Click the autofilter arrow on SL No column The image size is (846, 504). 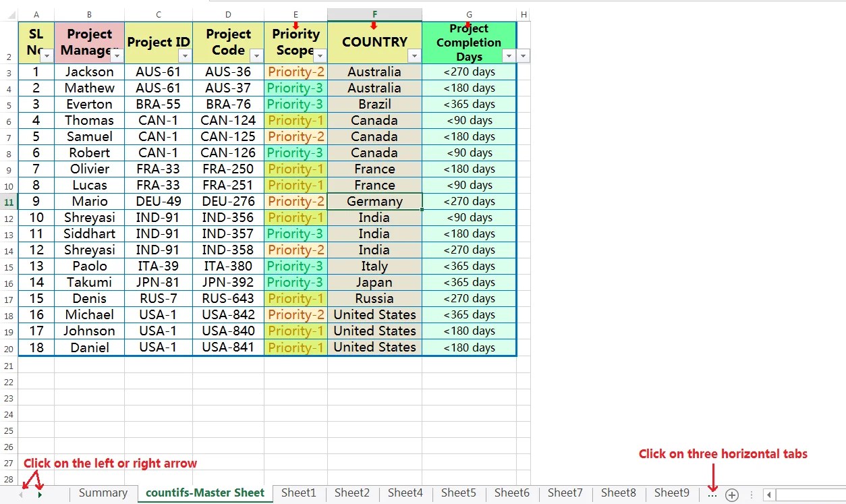click(48, 55)
